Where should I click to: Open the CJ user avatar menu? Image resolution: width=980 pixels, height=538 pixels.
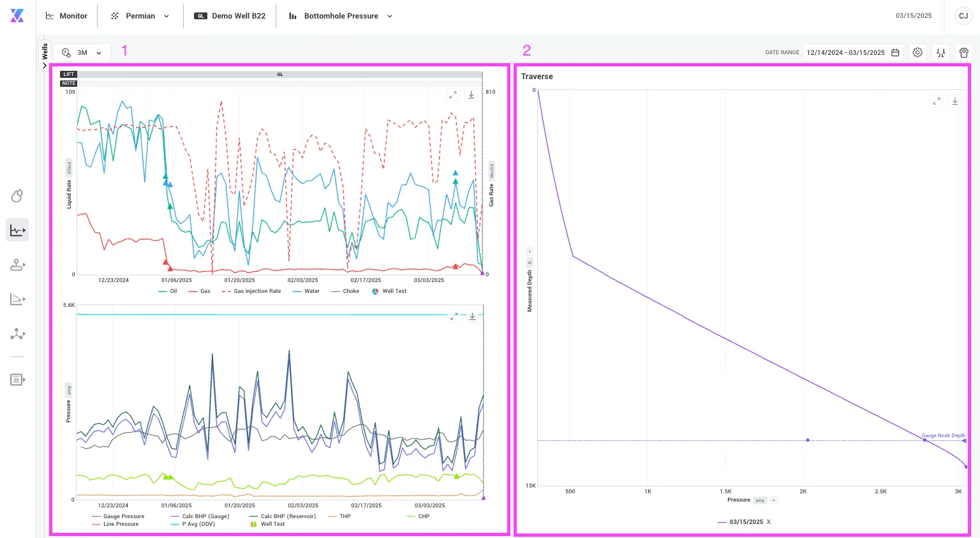click(963, 16)
